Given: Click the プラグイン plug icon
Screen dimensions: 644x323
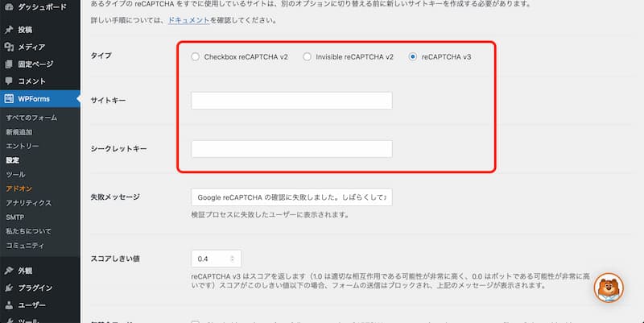Looking at the screenshot, I should tap(9, 288).
